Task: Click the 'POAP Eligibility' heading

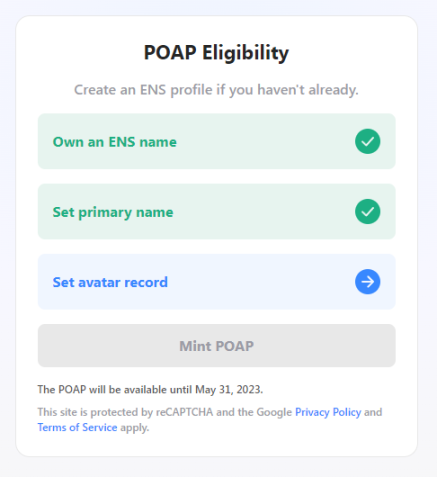Action: 216,53
